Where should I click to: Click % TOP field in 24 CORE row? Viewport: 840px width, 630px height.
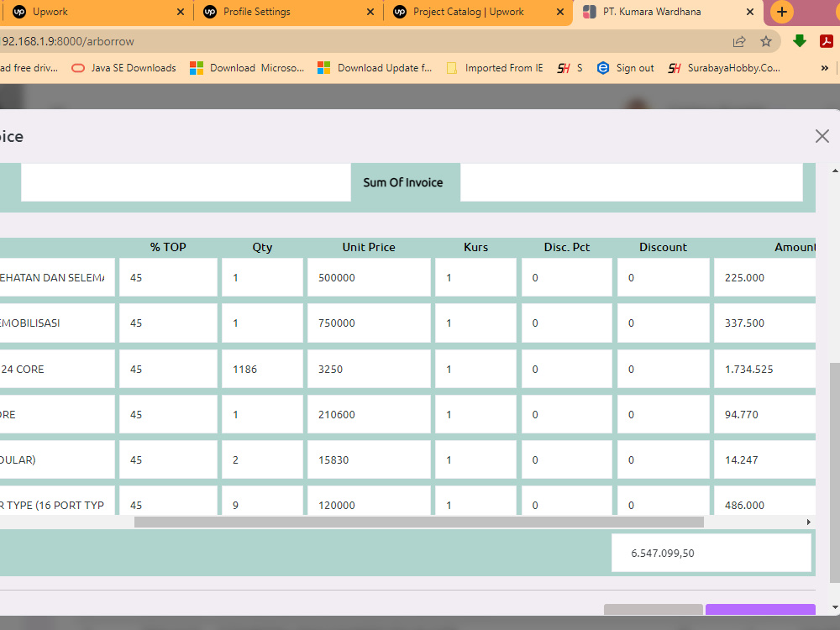[x=168, y=369]
